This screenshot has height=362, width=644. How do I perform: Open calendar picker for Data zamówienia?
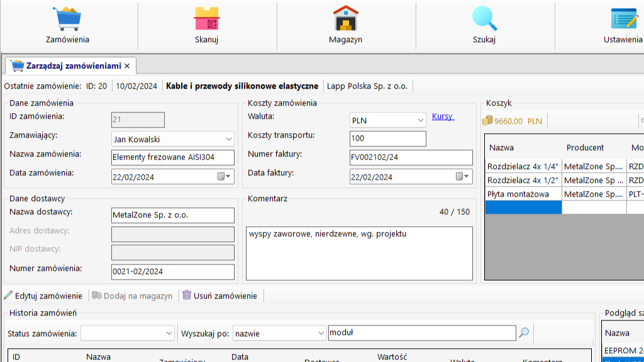click(x=225, y=177)
